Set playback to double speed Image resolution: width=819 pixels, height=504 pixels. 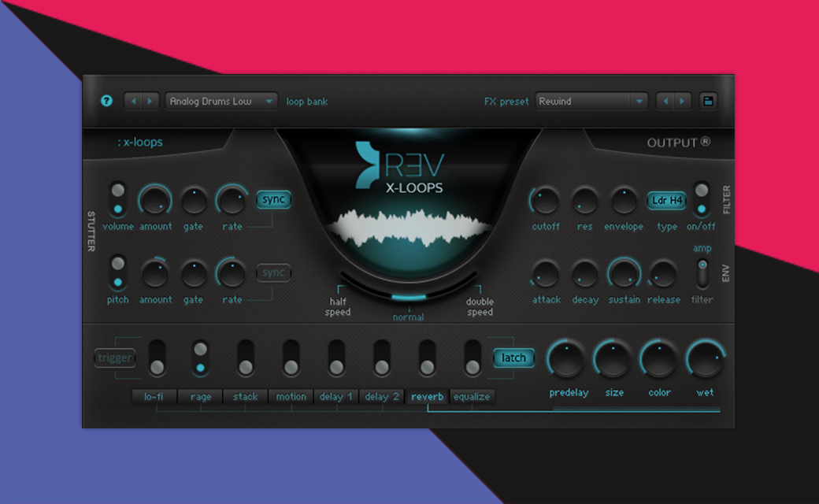click(480, 306)
